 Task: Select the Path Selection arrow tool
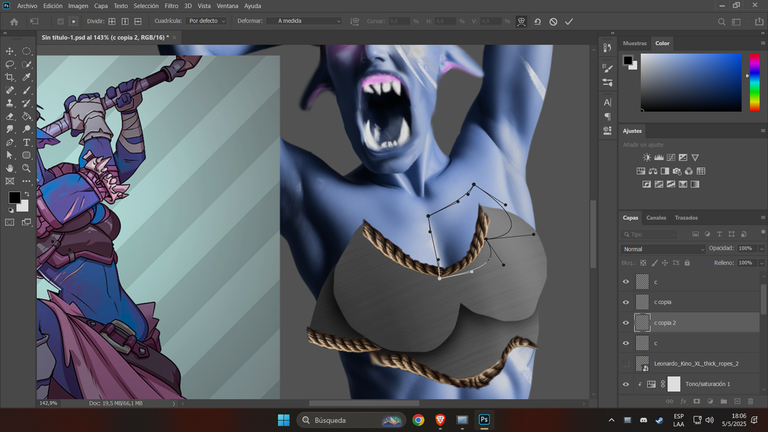tap(10, 155)
